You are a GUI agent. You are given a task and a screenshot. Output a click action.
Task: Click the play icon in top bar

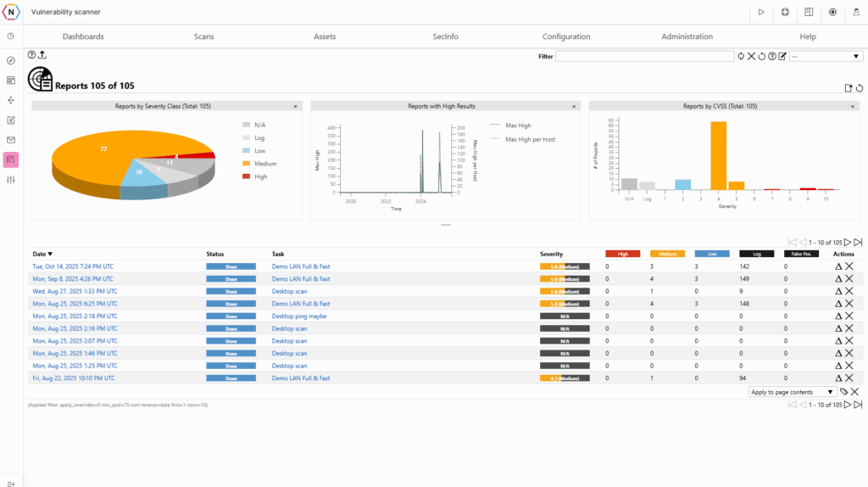click(761, 12)
